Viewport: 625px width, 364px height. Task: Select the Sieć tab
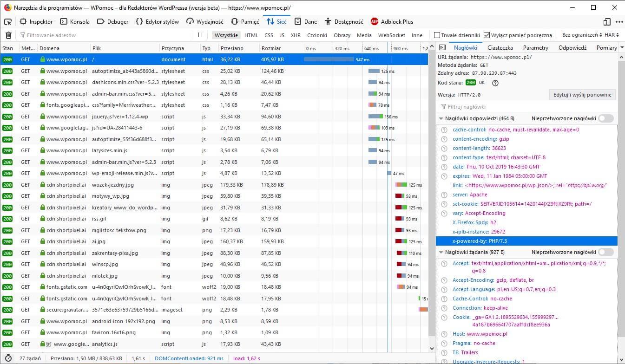[276, 22]
